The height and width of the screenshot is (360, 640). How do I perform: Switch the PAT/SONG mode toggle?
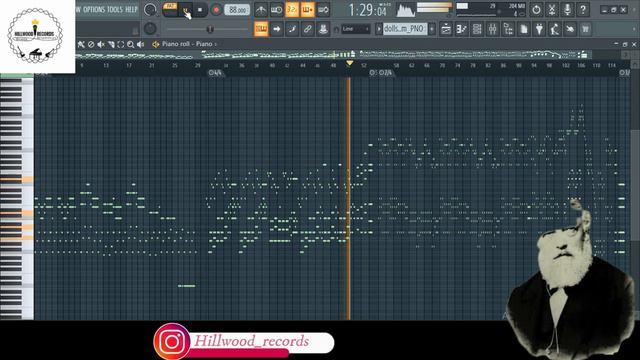coord(170,9)
